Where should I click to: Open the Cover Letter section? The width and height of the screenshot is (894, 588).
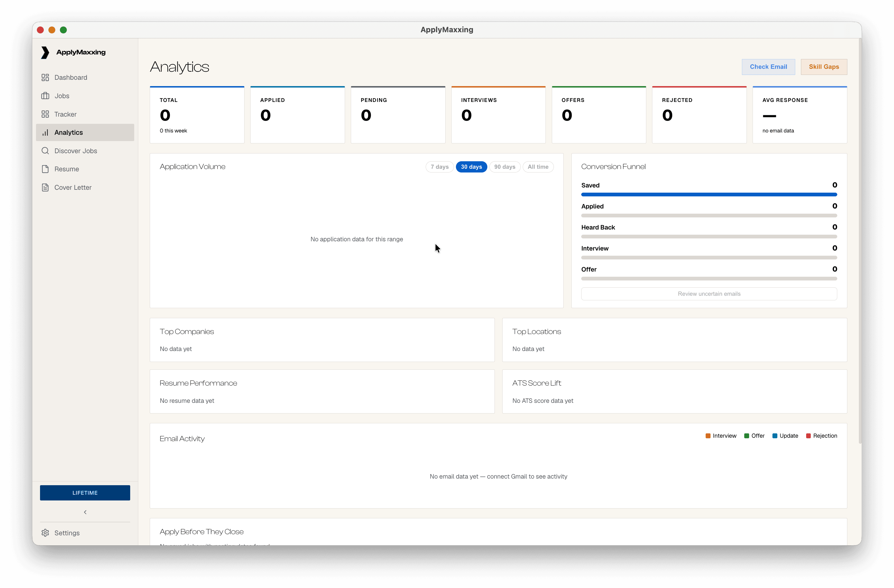point(85,187)
